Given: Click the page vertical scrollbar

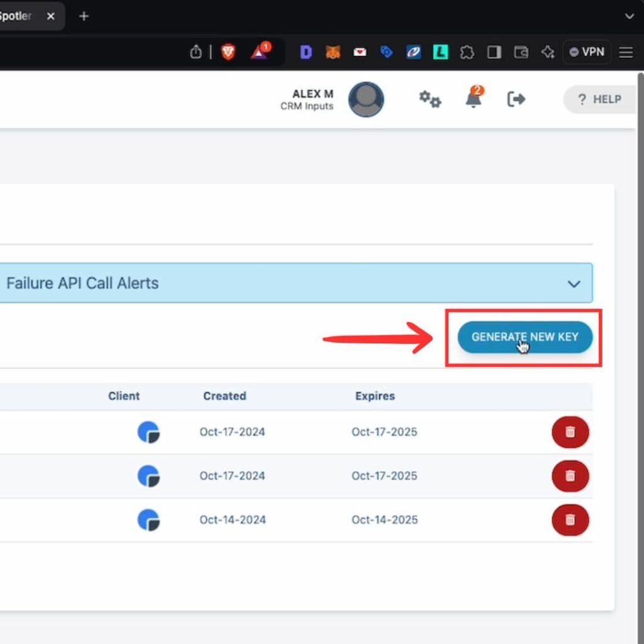Looking at the screenshot, I should click(641, 357).
